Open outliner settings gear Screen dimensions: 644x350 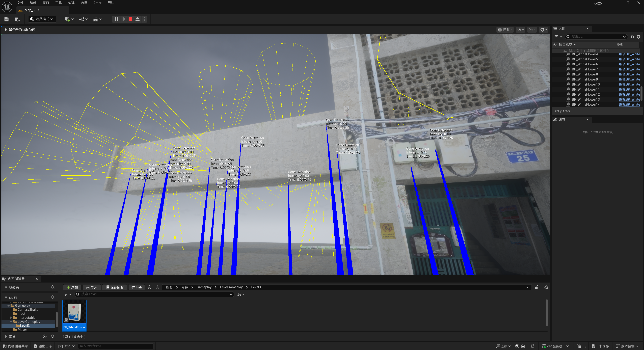(638, 37)
